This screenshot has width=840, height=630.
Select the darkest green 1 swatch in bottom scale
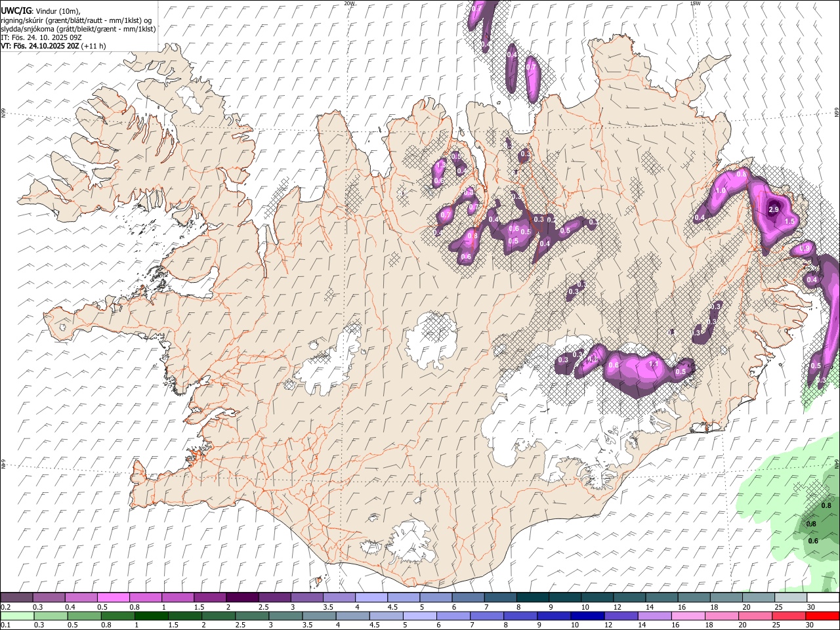151,616
